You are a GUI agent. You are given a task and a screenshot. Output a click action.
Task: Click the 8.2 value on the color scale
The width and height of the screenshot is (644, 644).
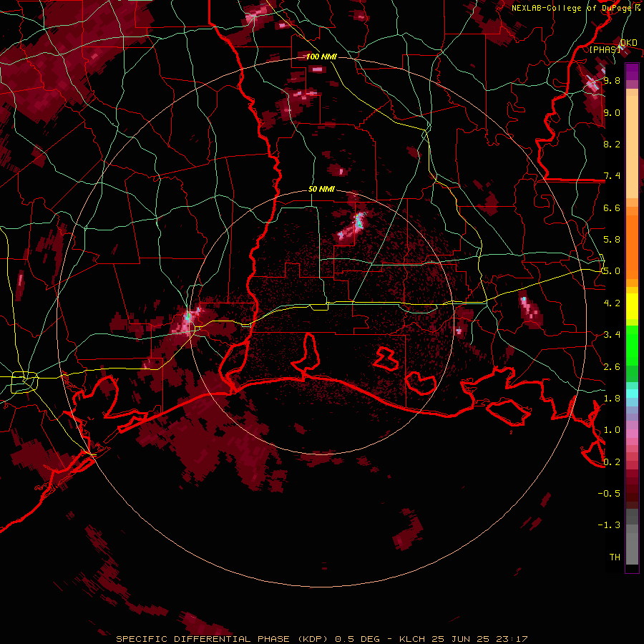[x=612, y=144]
